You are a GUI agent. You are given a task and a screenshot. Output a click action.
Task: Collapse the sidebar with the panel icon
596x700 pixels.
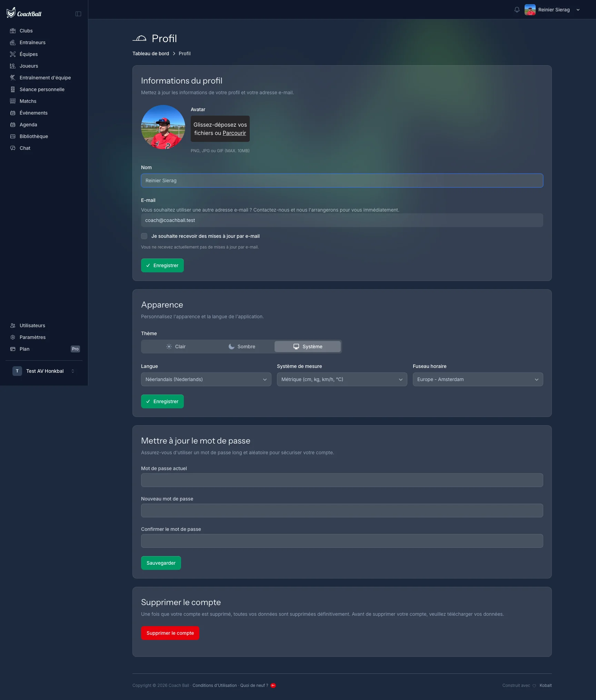click(78, 14)
